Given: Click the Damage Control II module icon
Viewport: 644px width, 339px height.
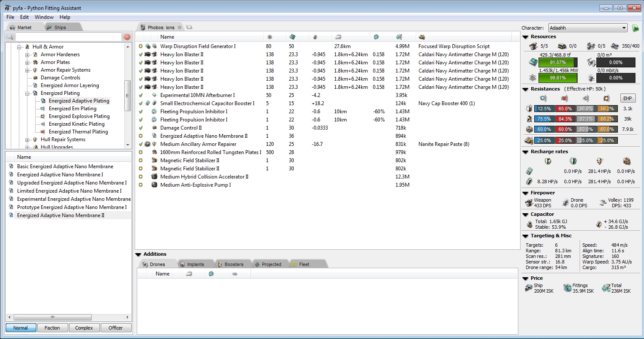Looking at the screenshot, I should (x=154, y=128).
